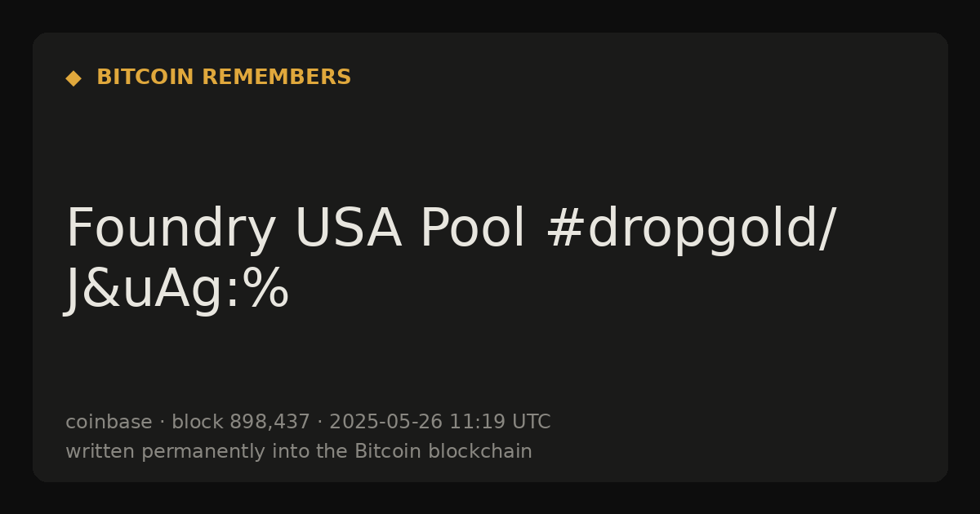Click the percent sign ending the message
The image size is (980, 514).
pyautogui.click(x=268, y=290)
